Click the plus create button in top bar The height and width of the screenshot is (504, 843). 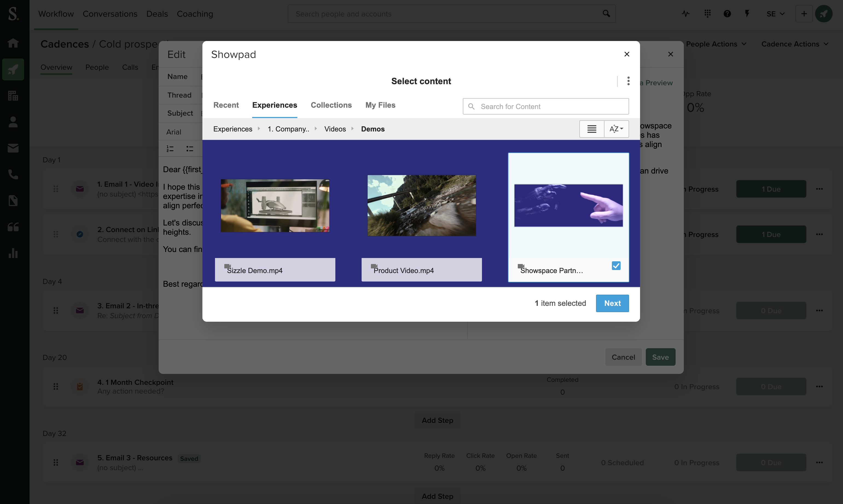[804, 14]
